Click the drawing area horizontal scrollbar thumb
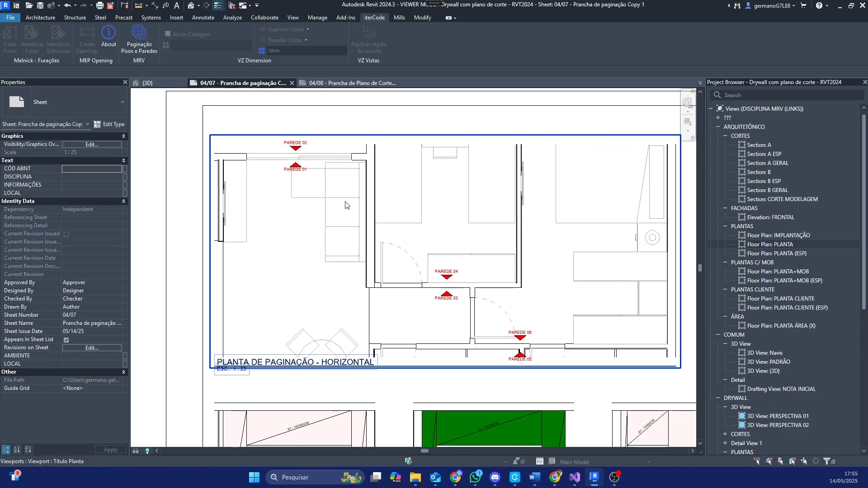The image size is (868, 488). click(425, 451)
